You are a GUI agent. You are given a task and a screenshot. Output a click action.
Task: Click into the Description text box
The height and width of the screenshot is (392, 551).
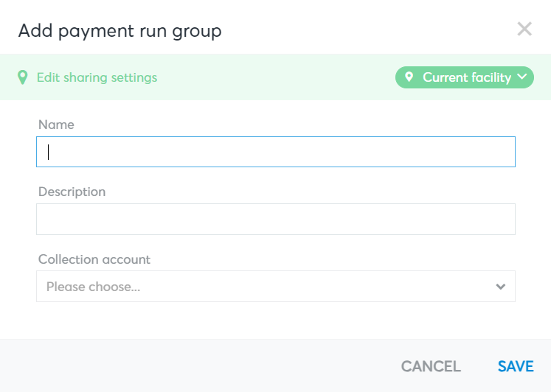(276, 219)
